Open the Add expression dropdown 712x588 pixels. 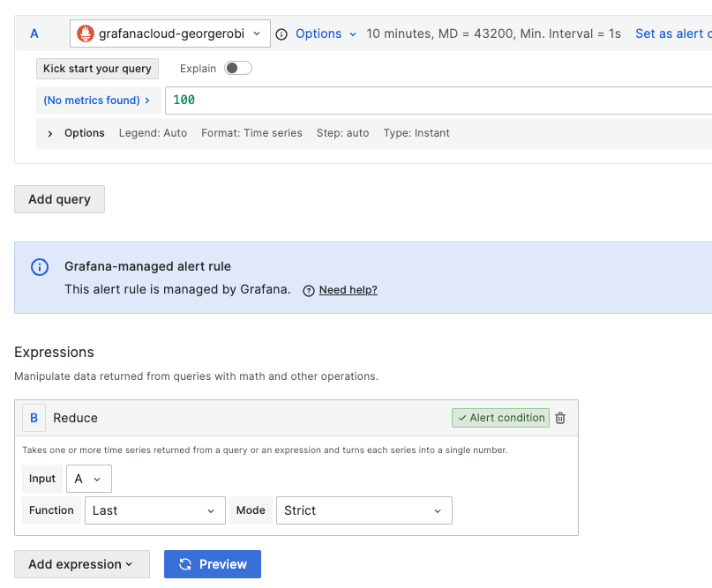(x=81, y=564)
